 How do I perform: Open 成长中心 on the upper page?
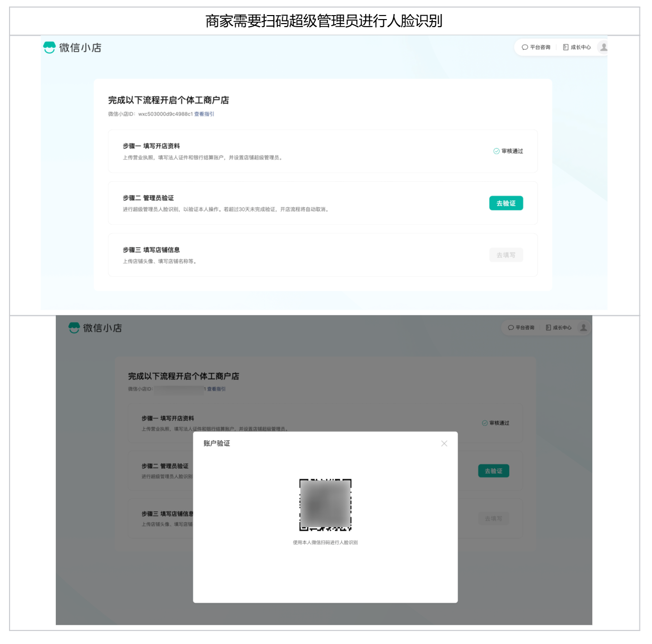pos(577,47)
